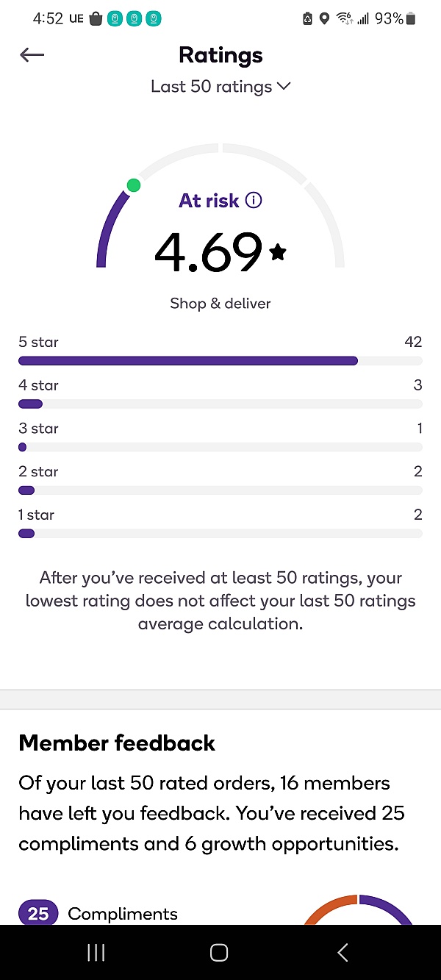Screen dimensions: 441x980
Task: Select the 4 star rating row
Action: point(220,394)
